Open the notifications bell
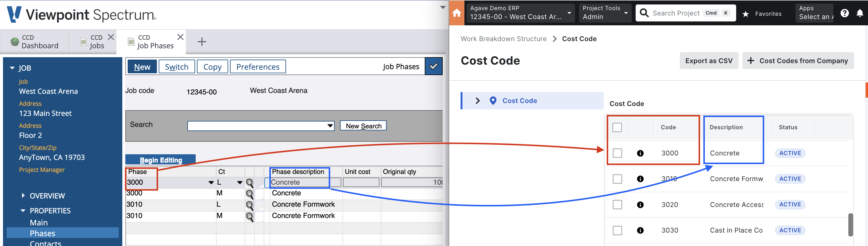The image size is (868, 246). [x=860, y=13]
